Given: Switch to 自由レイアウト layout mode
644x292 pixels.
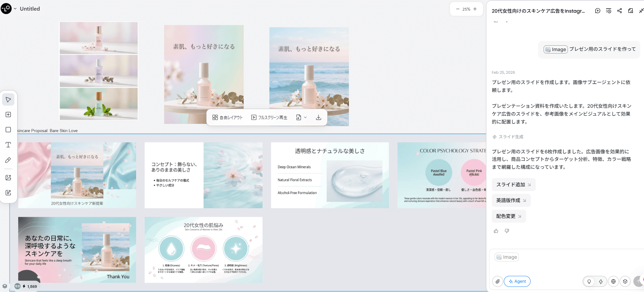Looking at the screenshot, I should [x=227, y=117].
